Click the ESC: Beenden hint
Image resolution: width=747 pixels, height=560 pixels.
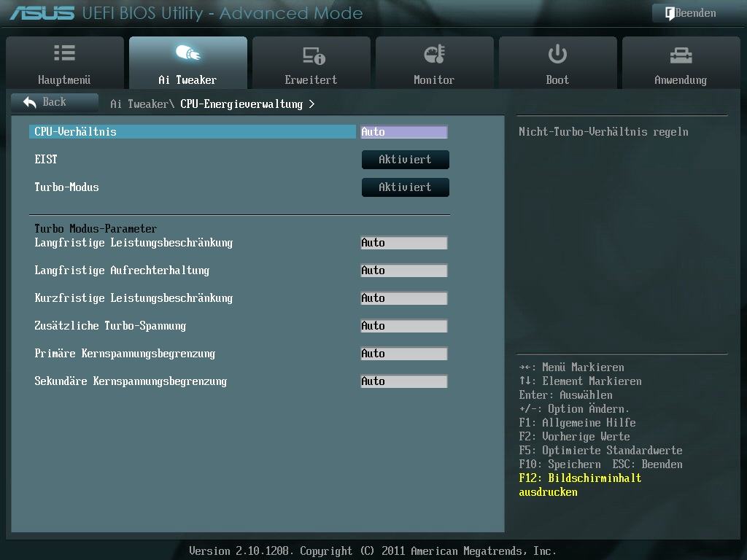point(648,464)
